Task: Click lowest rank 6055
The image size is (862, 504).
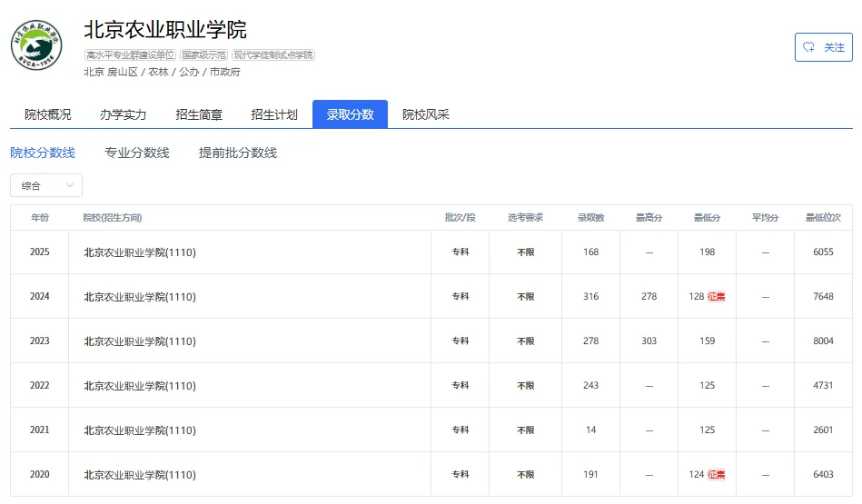Action: click(824, 252)
